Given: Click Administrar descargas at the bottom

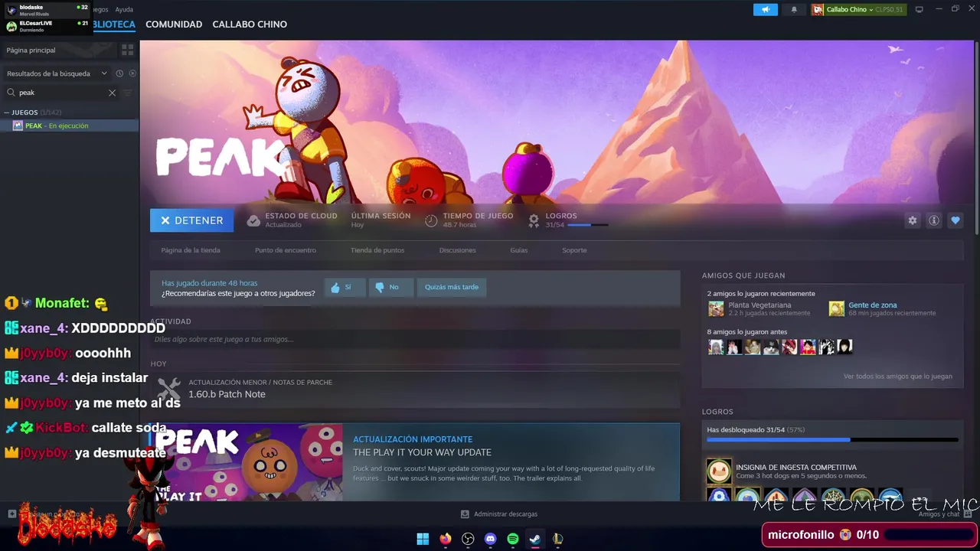Looking at the screenshot, I should click(499, 514).
